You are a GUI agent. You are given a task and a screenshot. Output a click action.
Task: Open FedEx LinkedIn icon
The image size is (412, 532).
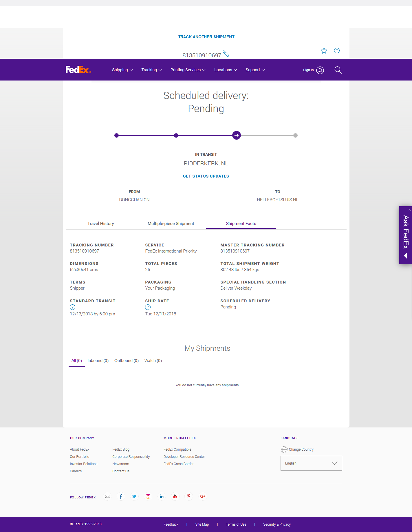click(162, 496)
